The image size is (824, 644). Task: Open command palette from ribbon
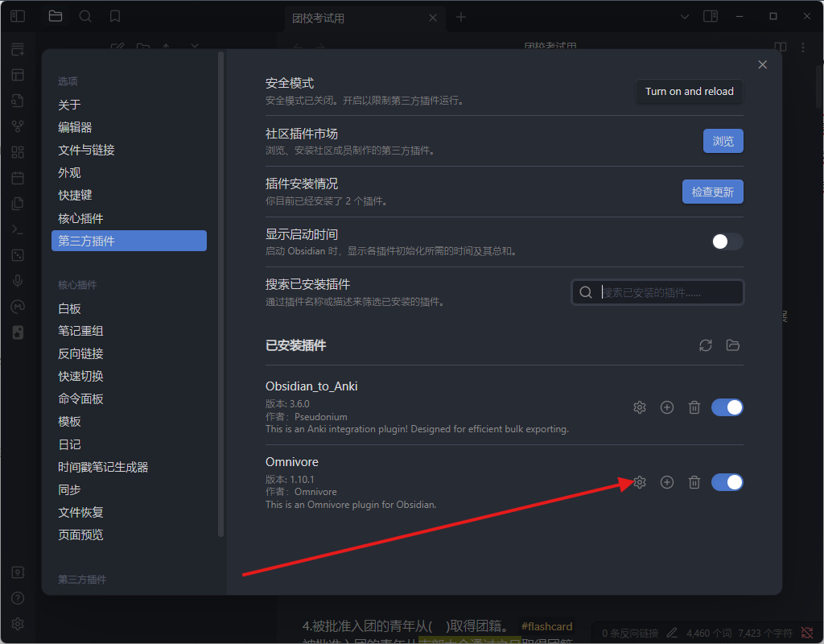(18, 229)
